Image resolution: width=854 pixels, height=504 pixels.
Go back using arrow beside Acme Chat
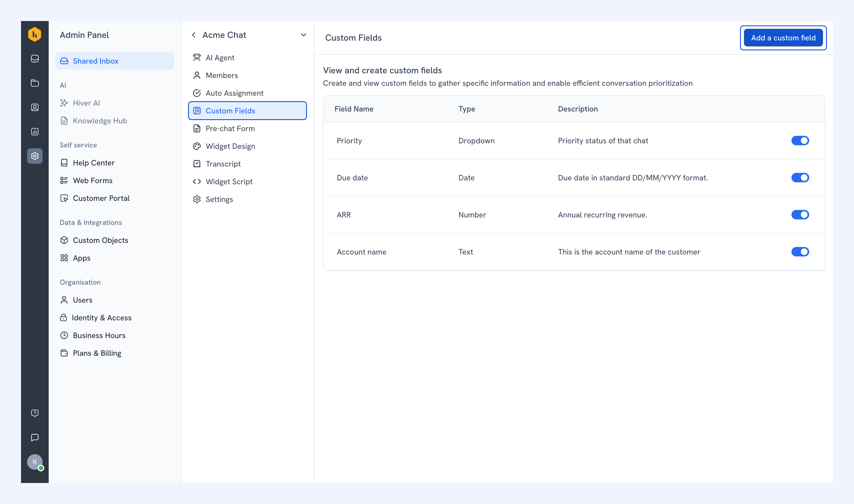click(x=194, y=35)
